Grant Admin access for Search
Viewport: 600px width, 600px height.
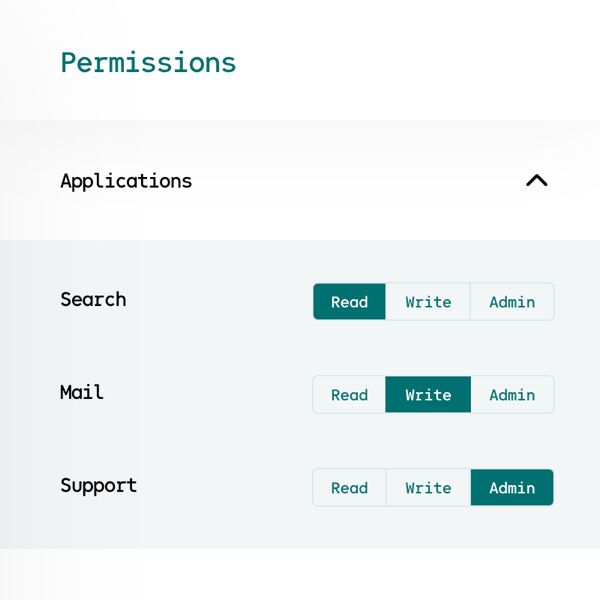pos(512,301)
